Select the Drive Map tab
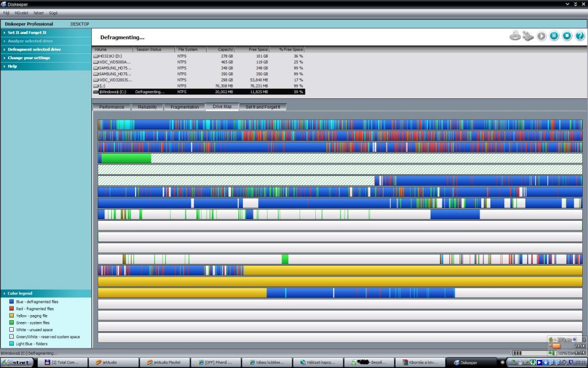 click(222, 106)
